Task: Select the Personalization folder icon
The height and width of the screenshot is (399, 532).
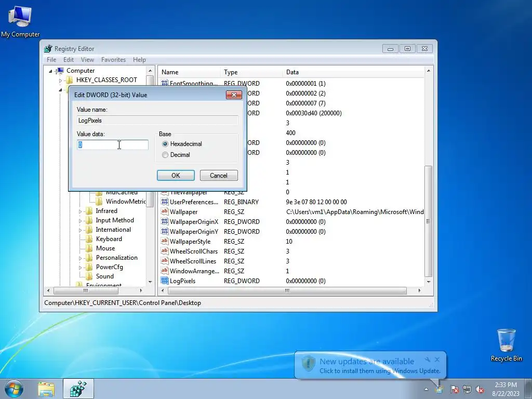Action: [89, 258]
